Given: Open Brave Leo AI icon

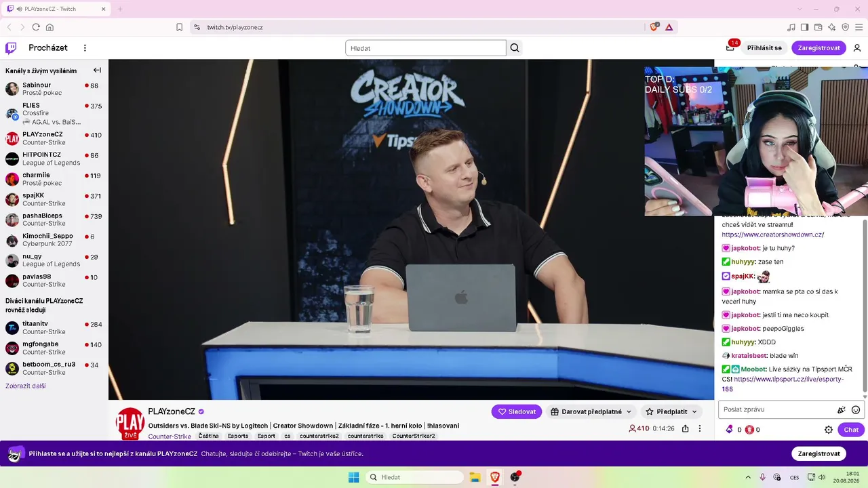Looking at the screenshot, I should pos(831,27).
